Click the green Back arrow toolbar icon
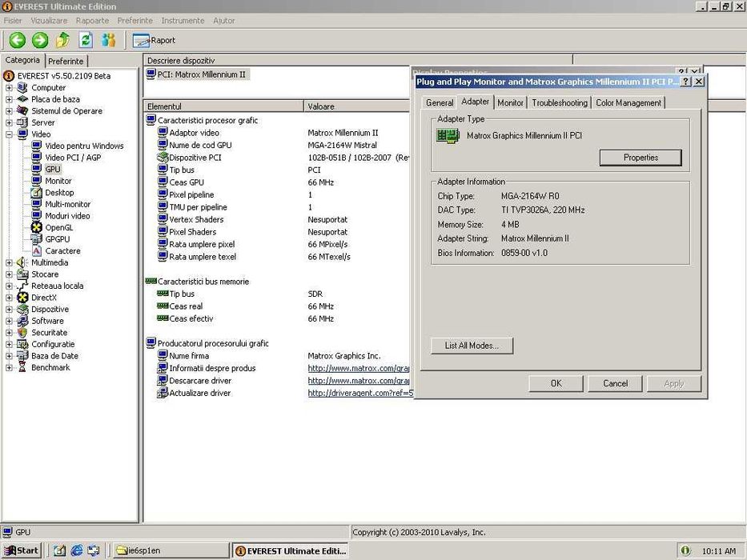 point(18,40)
